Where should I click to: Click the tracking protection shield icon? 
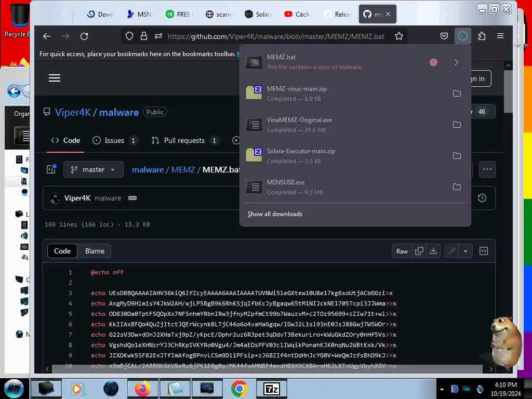129,36
